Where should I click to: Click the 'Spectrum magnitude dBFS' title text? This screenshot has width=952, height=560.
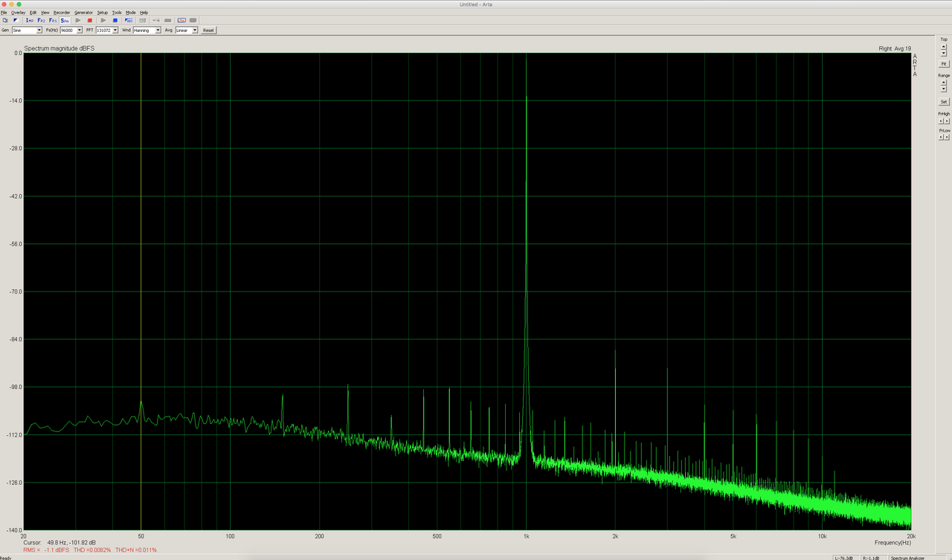(x=59, y=48)
